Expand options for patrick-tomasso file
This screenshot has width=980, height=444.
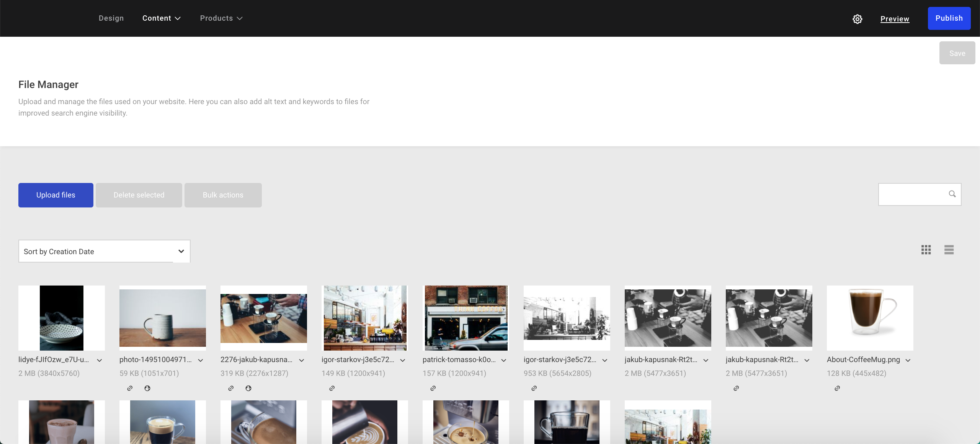(504, 360)
